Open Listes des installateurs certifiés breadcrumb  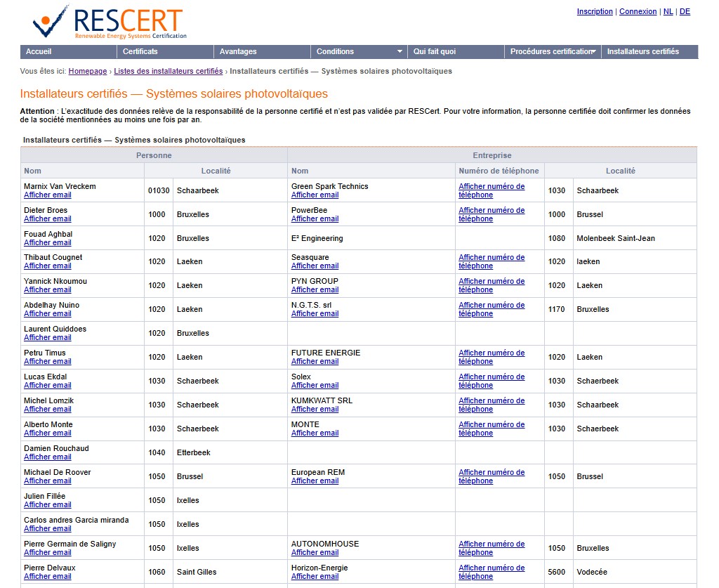(x=169, y=70)
